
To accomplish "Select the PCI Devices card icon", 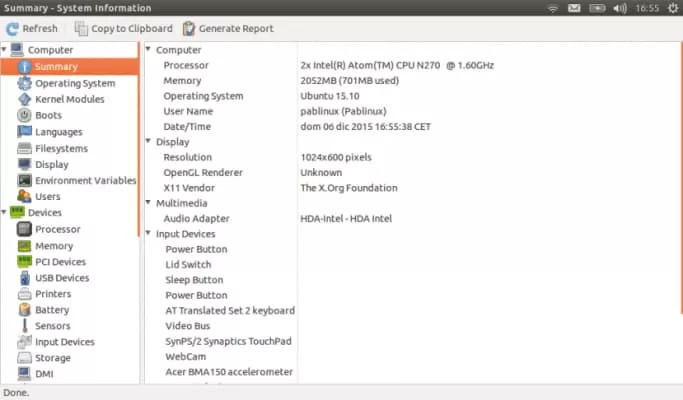I will pos(26,262).
